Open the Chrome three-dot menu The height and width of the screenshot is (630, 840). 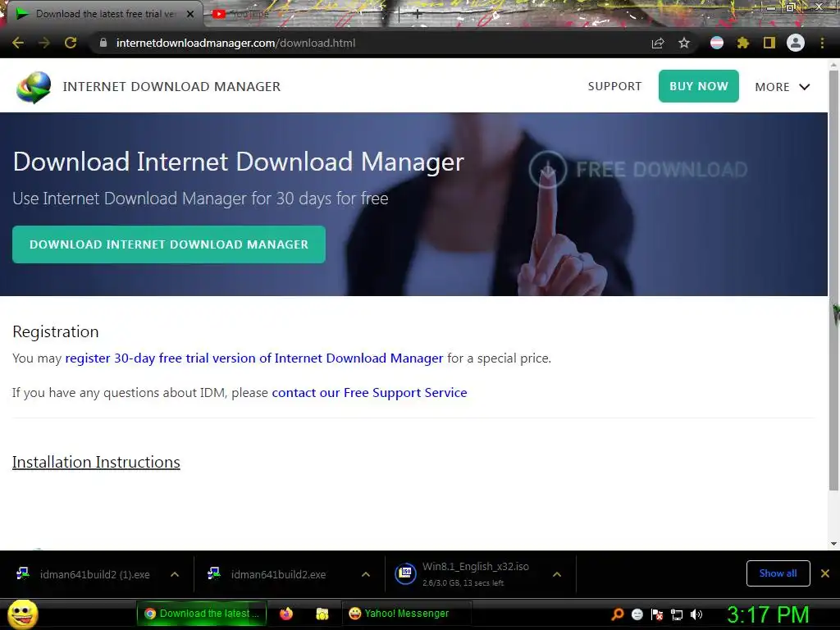pyautogui.click(x=822, y=43)
